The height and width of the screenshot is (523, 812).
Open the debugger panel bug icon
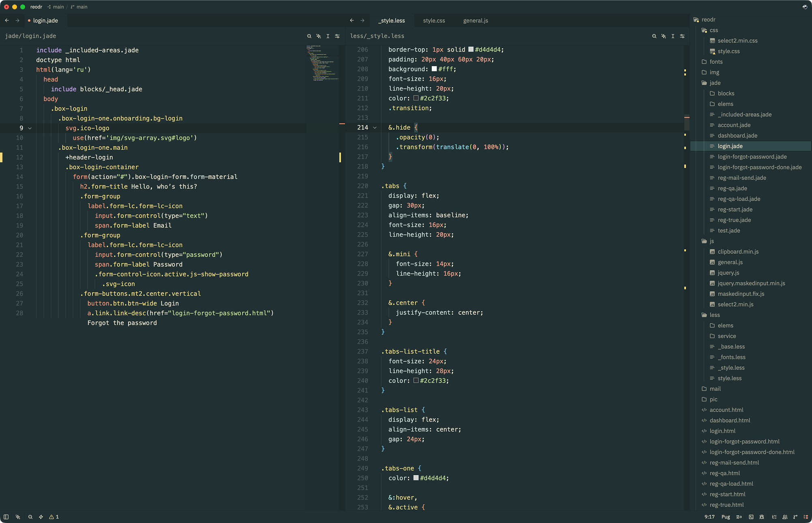click(762, 517)
